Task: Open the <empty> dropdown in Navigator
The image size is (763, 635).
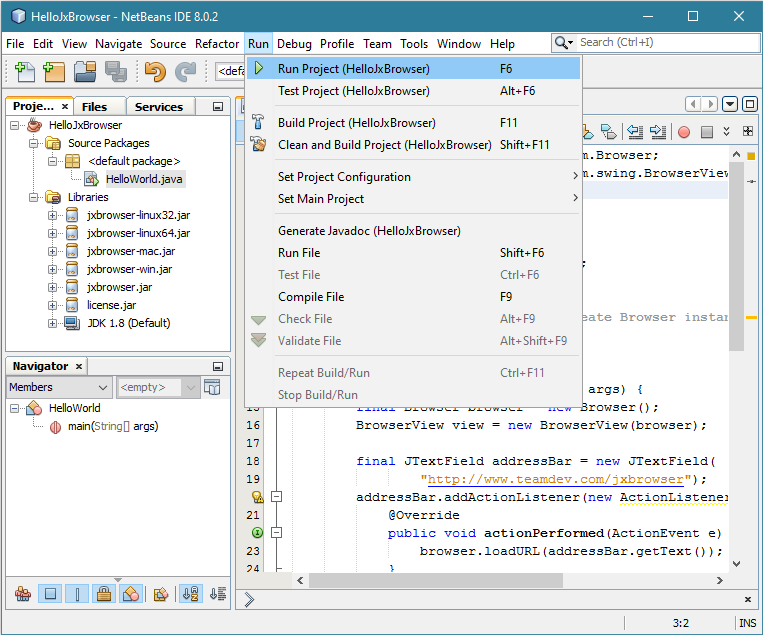Action: tap(158, 387)
